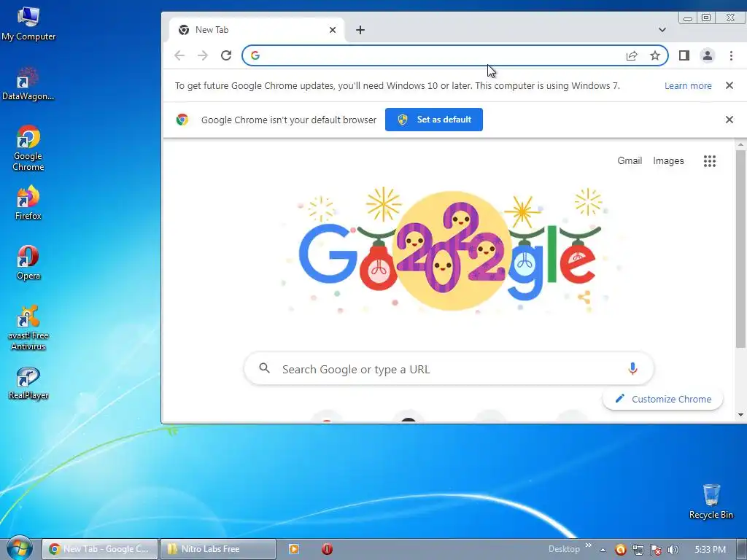Screen dimensions: 747x560
Task: Select the New Tab tab
Action: (x=256, y=30)
